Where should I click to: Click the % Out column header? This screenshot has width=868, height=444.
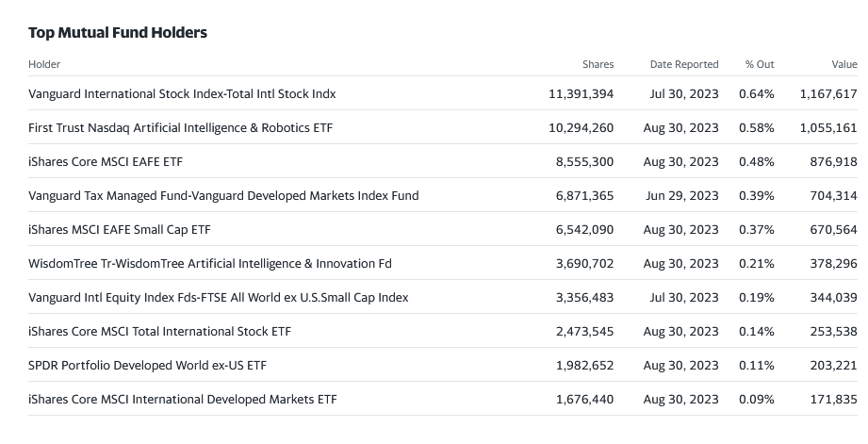click(760, 64)
